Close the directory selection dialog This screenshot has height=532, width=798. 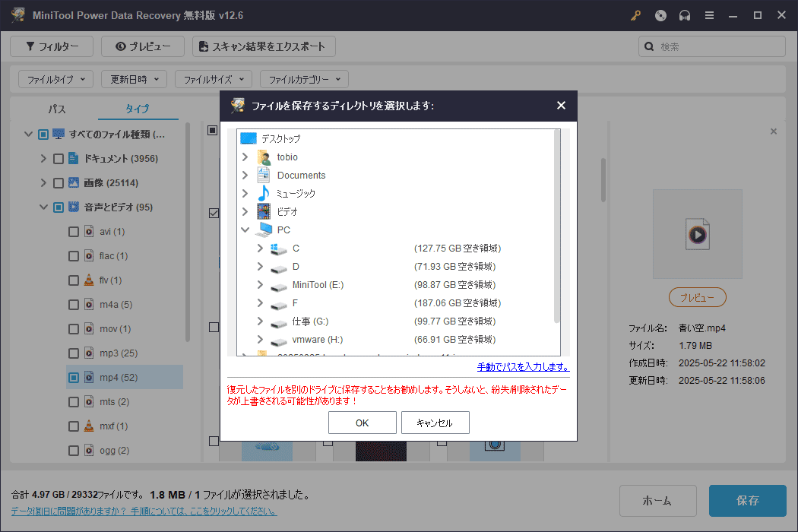(561, 106)
